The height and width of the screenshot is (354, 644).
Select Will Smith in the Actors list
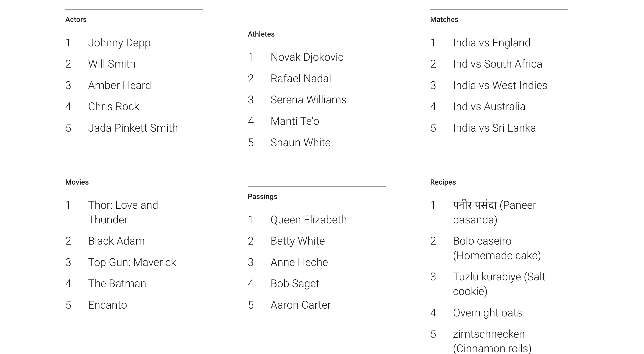(112, 64)
